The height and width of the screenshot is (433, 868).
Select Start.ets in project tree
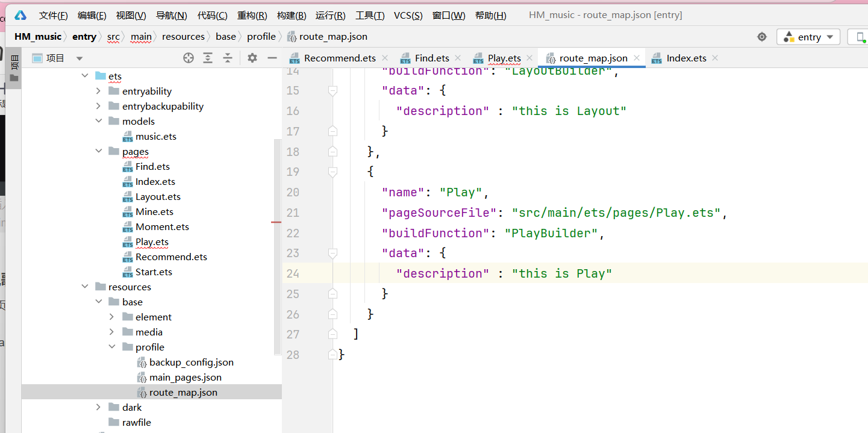[x=154, y=272]
